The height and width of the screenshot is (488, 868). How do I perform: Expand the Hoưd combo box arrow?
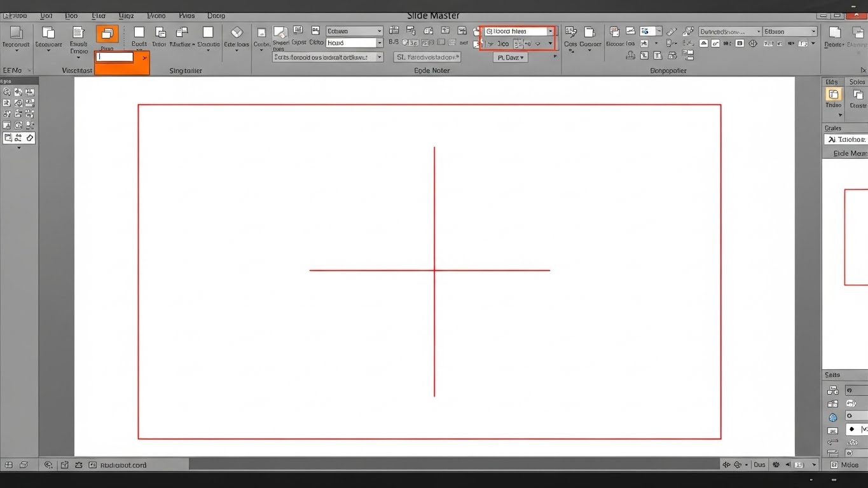click(380, 43)
